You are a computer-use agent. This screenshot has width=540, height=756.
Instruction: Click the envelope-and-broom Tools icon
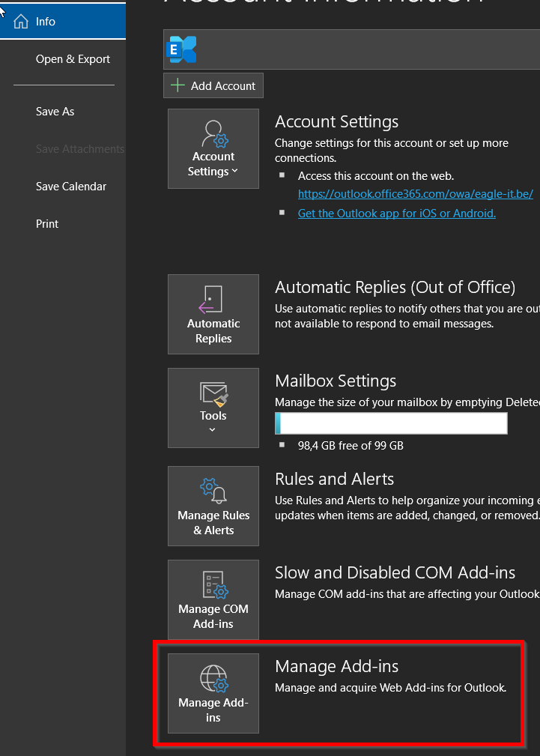pos(213,394)
